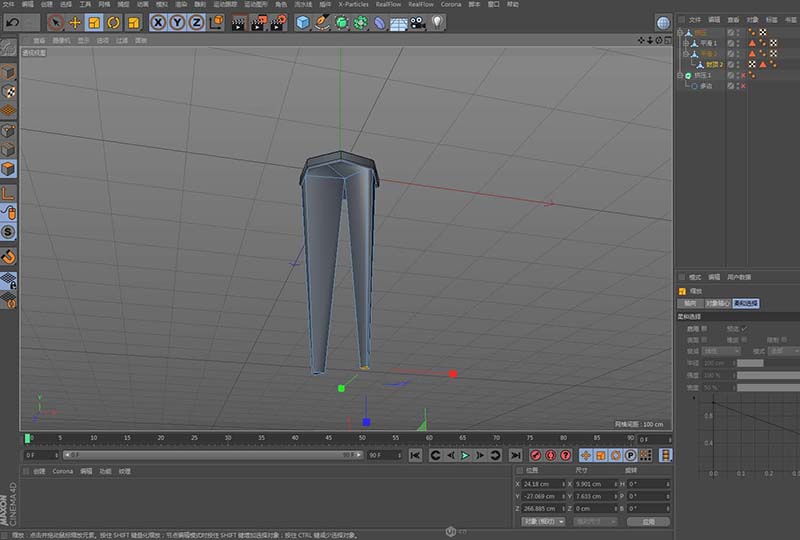Screen dimensions: 800x540
Task: Open the 衰减 falloff type dropdown
Action: 722,351
